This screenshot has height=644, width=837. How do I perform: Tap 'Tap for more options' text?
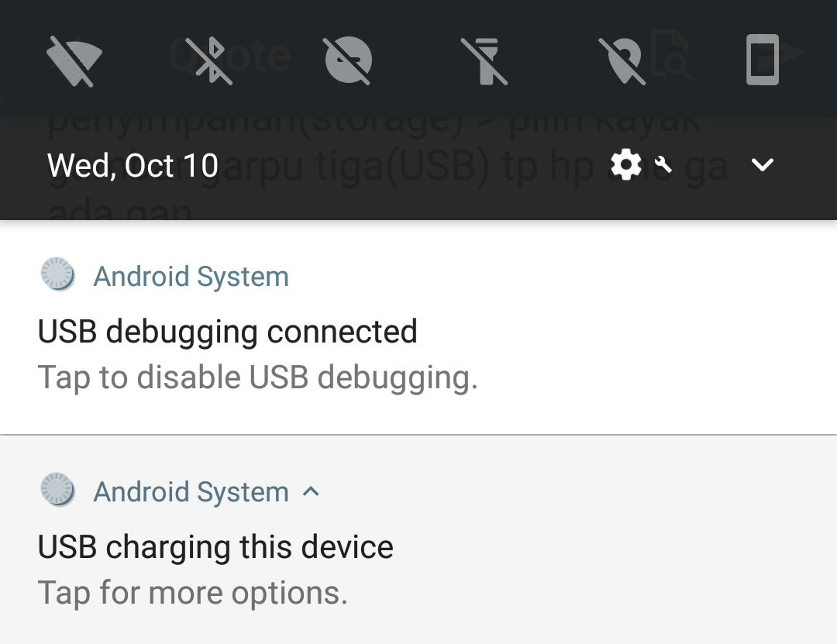[193, 594]
